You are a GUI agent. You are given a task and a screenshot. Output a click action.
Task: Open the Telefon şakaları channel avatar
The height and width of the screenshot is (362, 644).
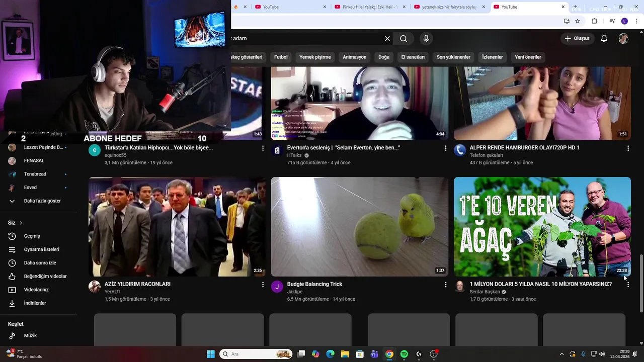click(x=460, y=150)
